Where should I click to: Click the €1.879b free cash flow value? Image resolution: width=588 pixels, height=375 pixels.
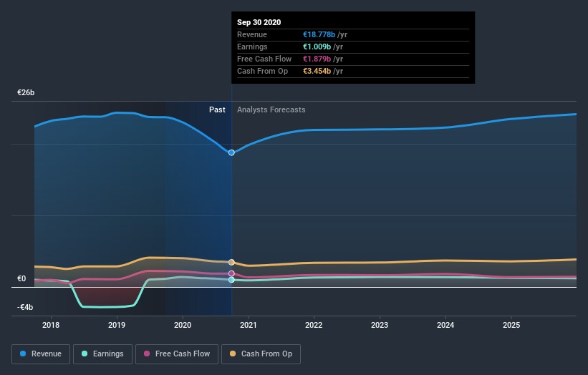coord(317,59)
